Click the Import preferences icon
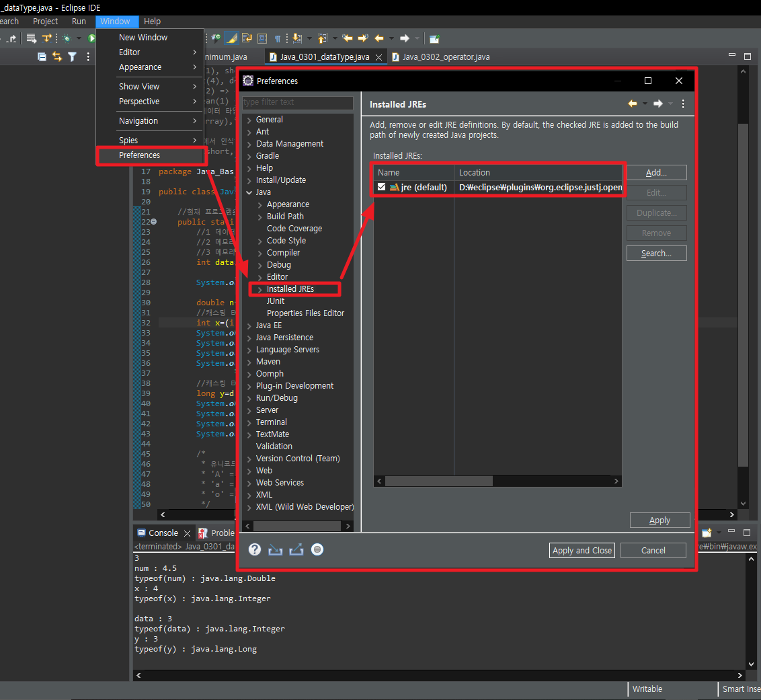The image size is (761, 700). click(275, 549)
